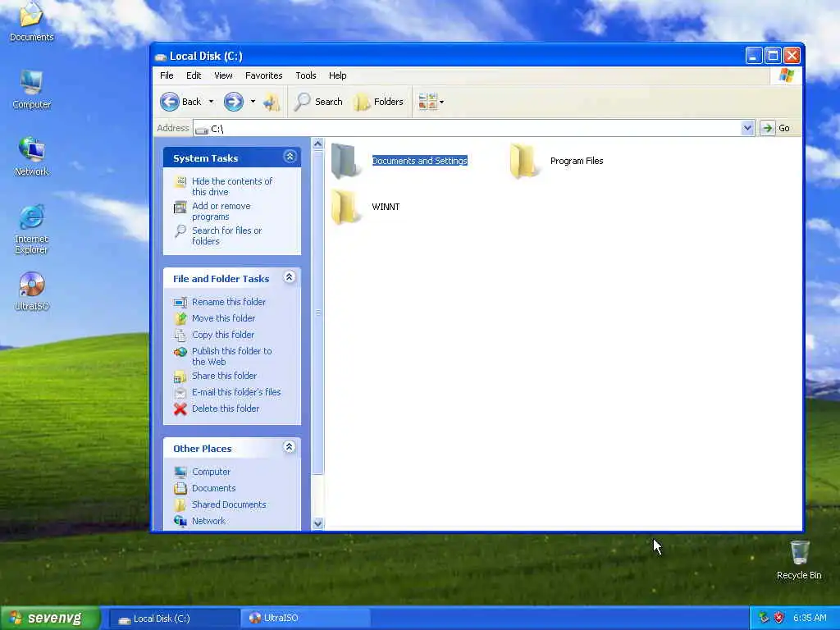Open the Search magnifier tool
This screenshot has height=630, width=840.
(x=319, y=102)
